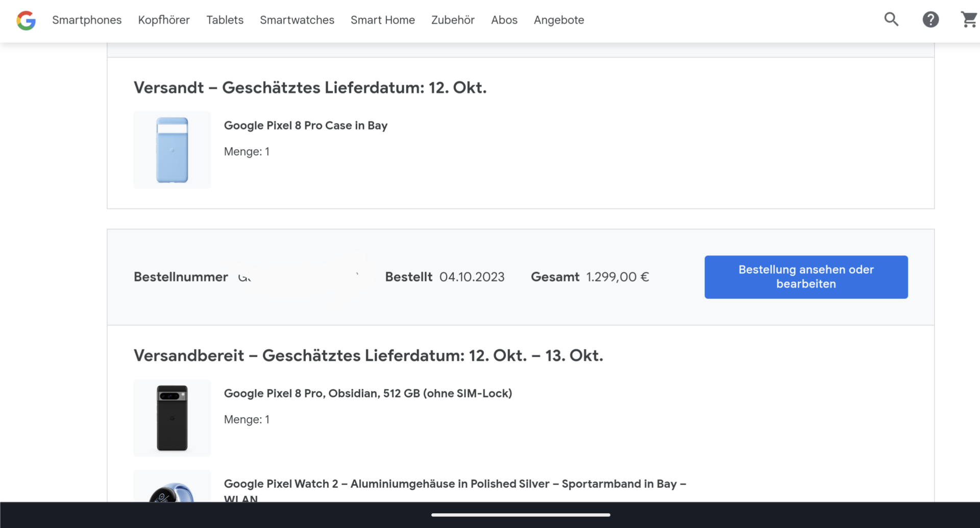This screenshot has width=980, height=528.
Task: Open the help question mark icon
Action: [x=930, y=19]
